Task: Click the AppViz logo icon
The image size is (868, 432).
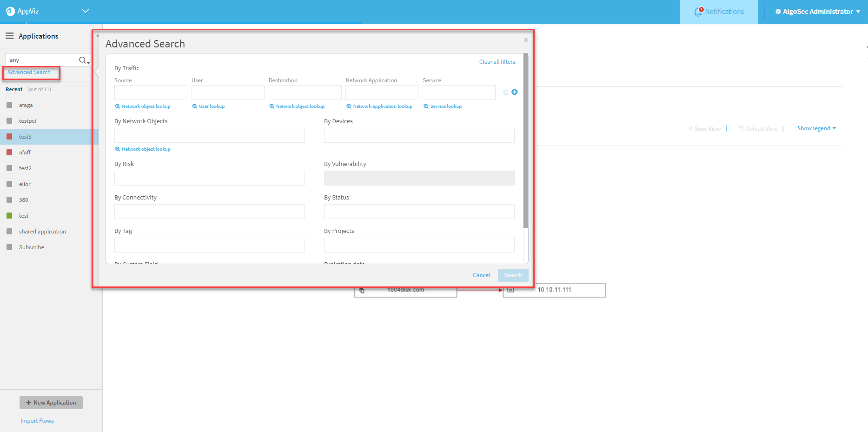Action: [10, 11]
